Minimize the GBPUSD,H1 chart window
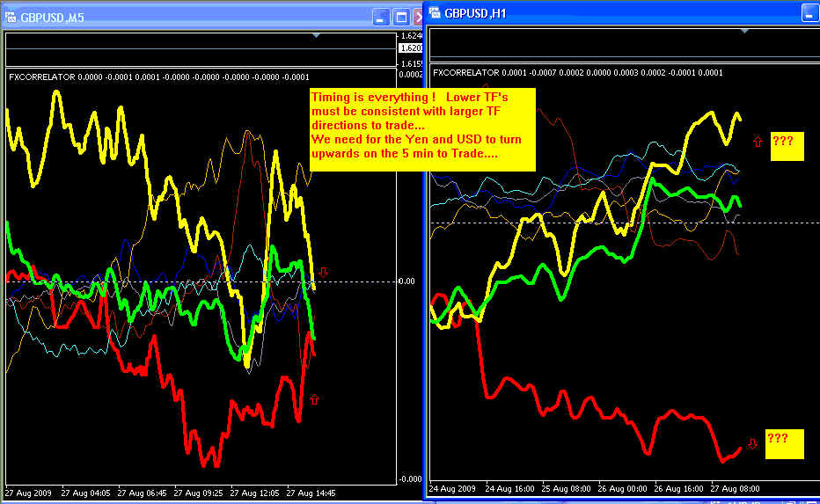This screenshot has width=820, height=504. coord(810,12)
